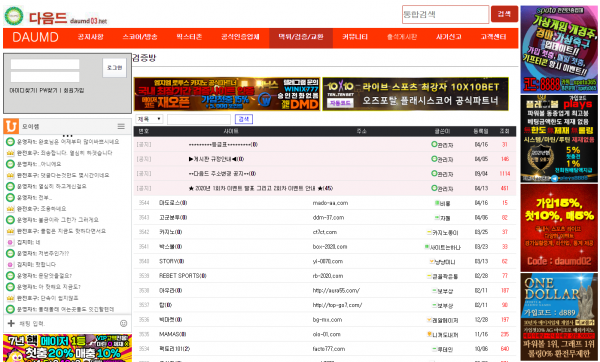Open the 제목 search-type dropdown
Image resolution: width=600 pixels, height=362 pixels.
click(149, 119)
